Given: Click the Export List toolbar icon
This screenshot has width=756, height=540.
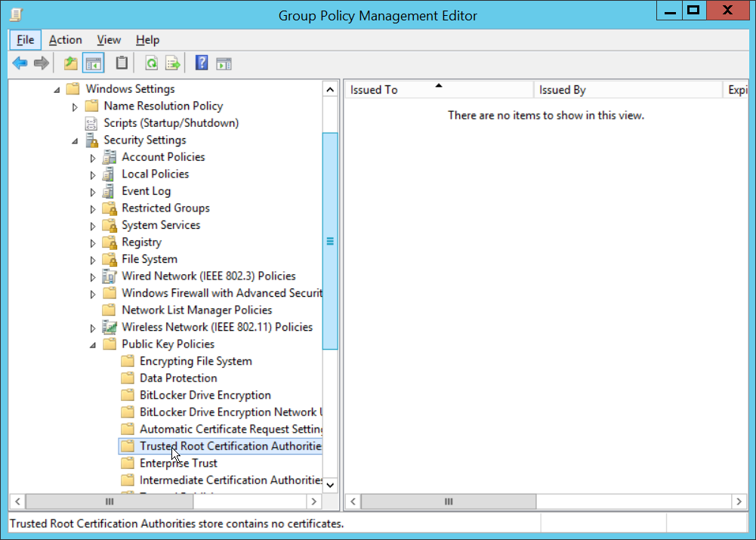Looking at the screenshot, I should (x=173, y=63).
